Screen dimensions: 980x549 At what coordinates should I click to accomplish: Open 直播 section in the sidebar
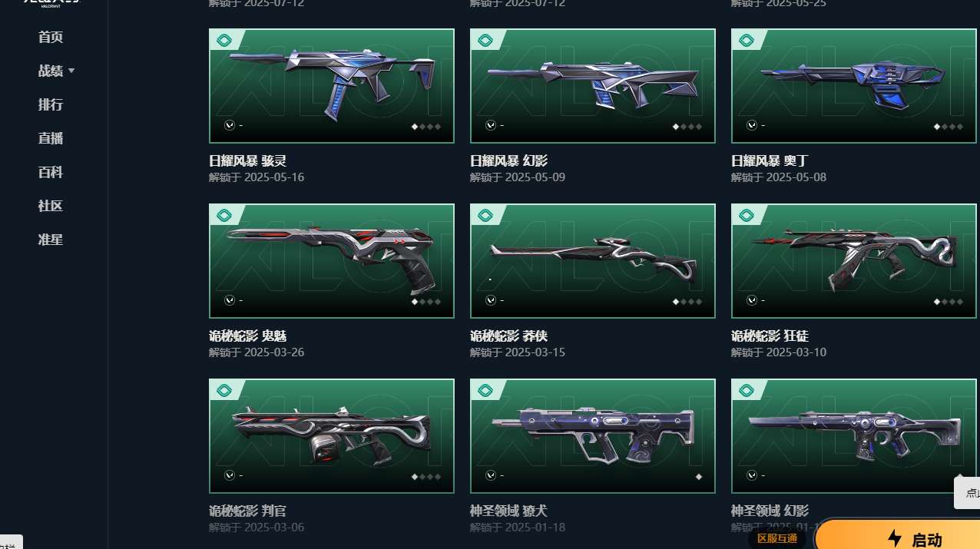tap(51, 138)
